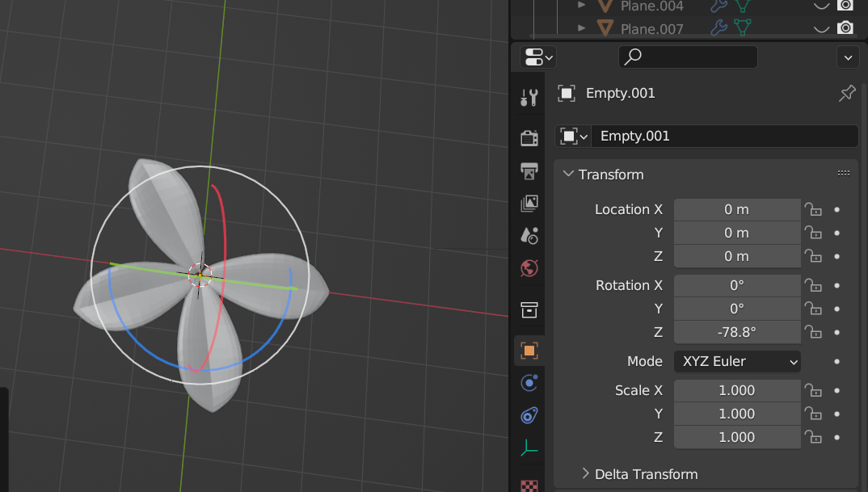Click the Location Z value field
The width and height of the screenshot is (868, 492).
pyautogui.click(x=737, y=256)
